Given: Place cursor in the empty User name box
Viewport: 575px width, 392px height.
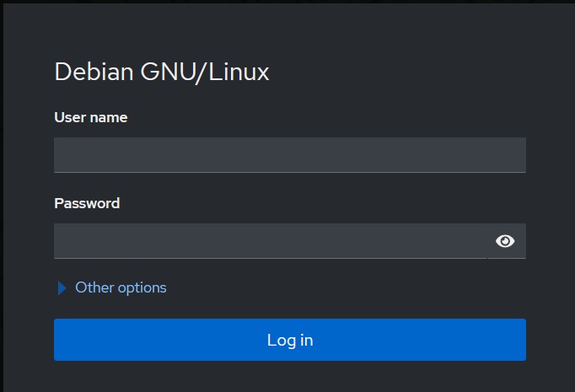Looking at the screenshot, I should (290, 155).
